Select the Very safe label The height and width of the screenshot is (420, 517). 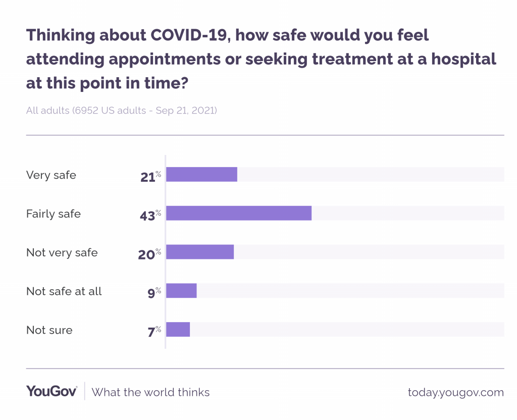[x=51, y=175]
